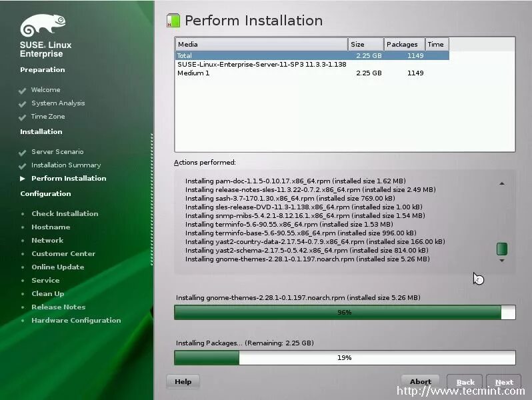
Task: Sort table by Packages column header
Action: pos(405,45)
